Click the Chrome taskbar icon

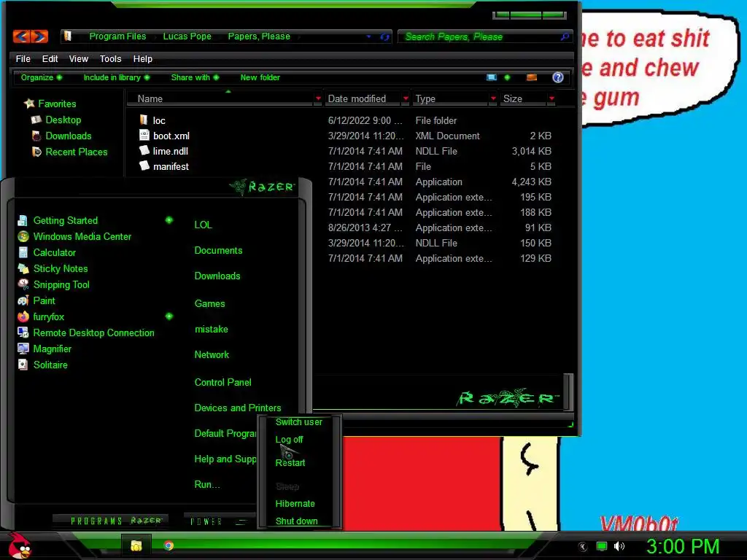click(169, 545)
